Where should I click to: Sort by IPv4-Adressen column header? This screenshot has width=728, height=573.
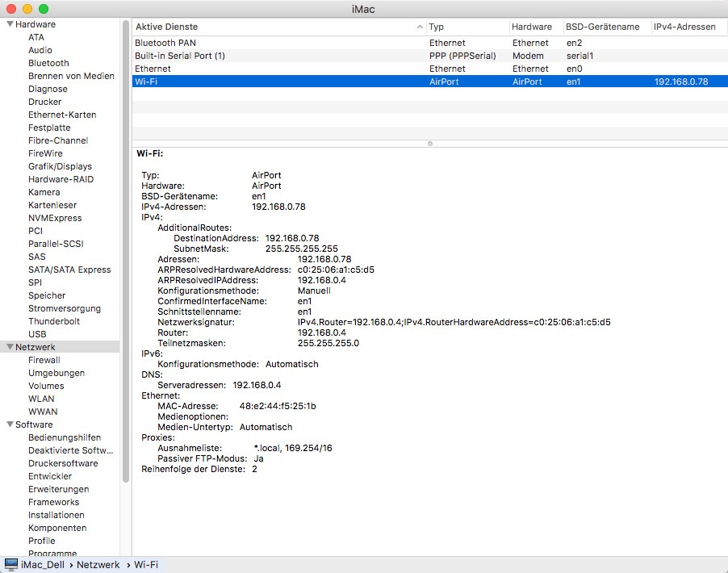click(x=684, y=27)
